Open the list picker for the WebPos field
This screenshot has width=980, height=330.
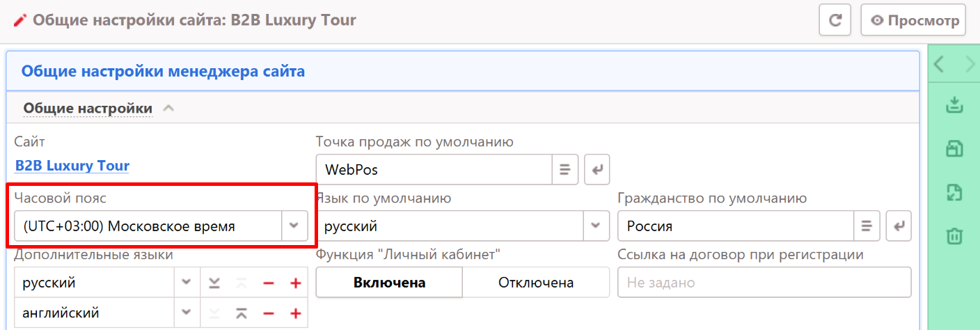[565, 170]
